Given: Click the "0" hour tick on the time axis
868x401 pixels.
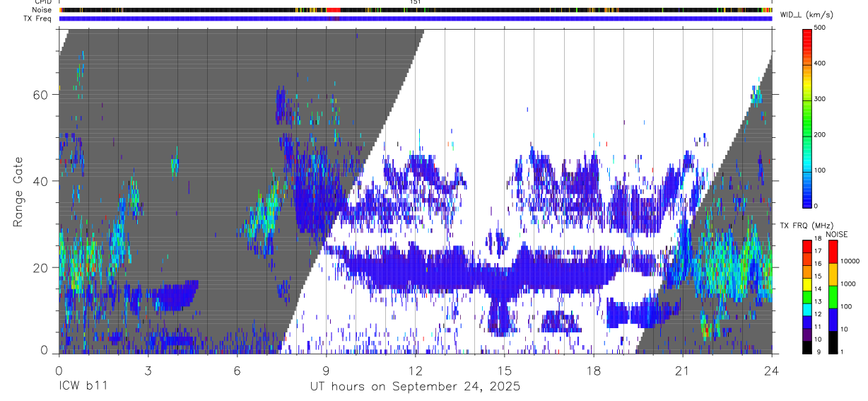Looking at the screenshot, I should tap(59, 369).
